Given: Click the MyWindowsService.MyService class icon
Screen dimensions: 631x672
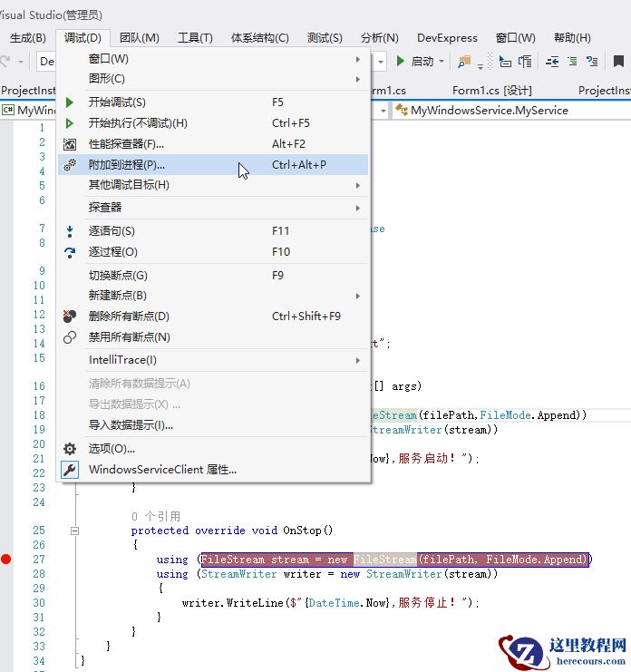Looking at the screenshot, I should 402,110.
